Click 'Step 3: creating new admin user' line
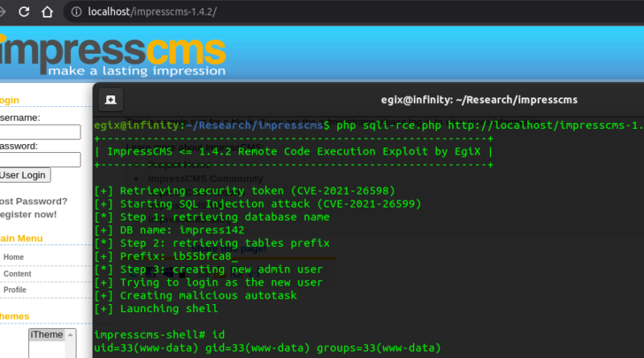Image resolution: width=644 pixels, height=358 pixels. tap(208, 270)
